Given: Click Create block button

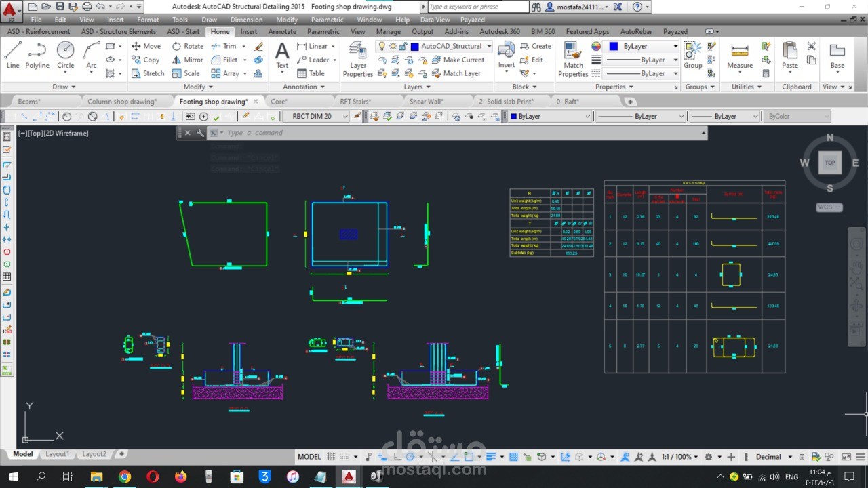Looking at the screenshot, I should (x=535, y=46).
